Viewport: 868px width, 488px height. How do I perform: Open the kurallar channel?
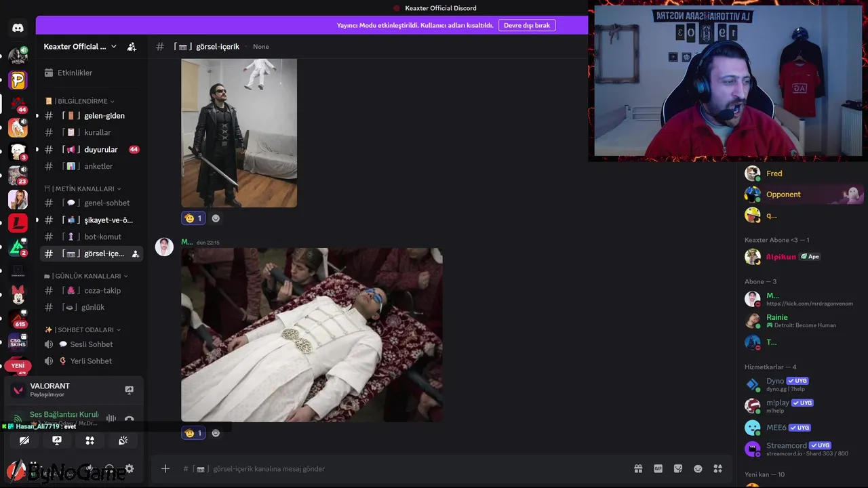pyautogui.click(x=92, y=132)
